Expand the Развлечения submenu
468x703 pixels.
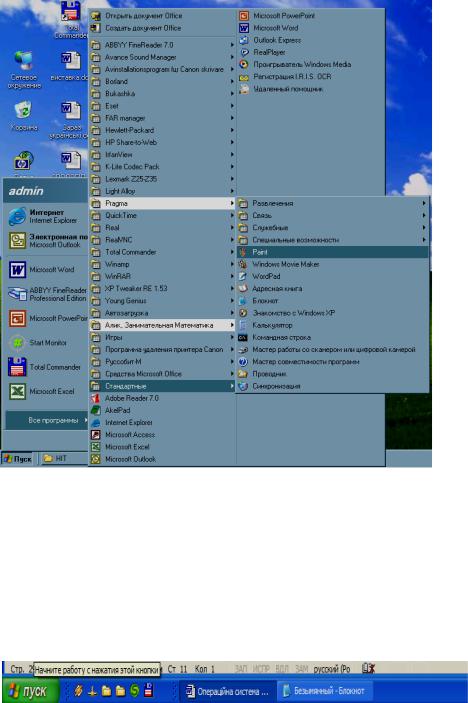point(332,203)
